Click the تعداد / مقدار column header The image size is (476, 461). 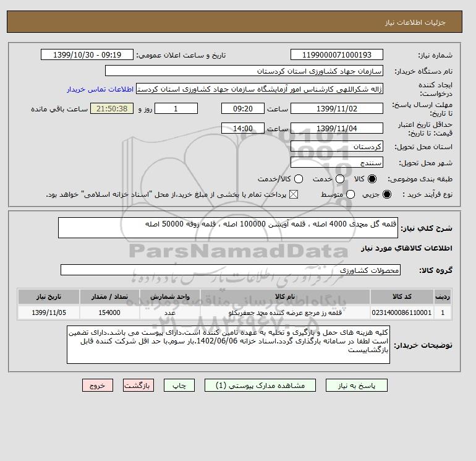click(x=109, y=296)
